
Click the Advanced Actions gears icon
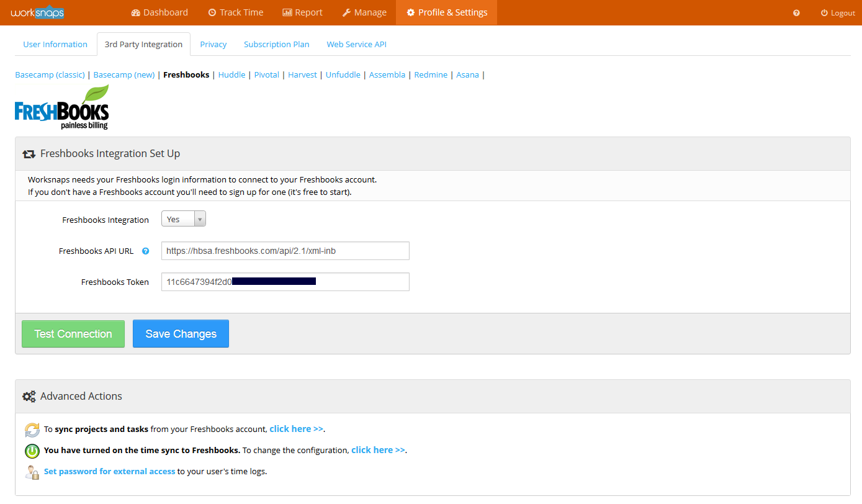click(29, 397)
